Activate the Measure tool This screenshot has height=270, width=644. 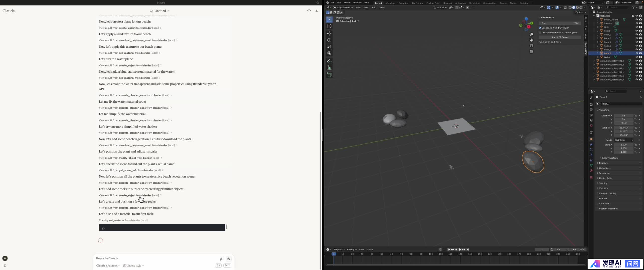[329, 68]
